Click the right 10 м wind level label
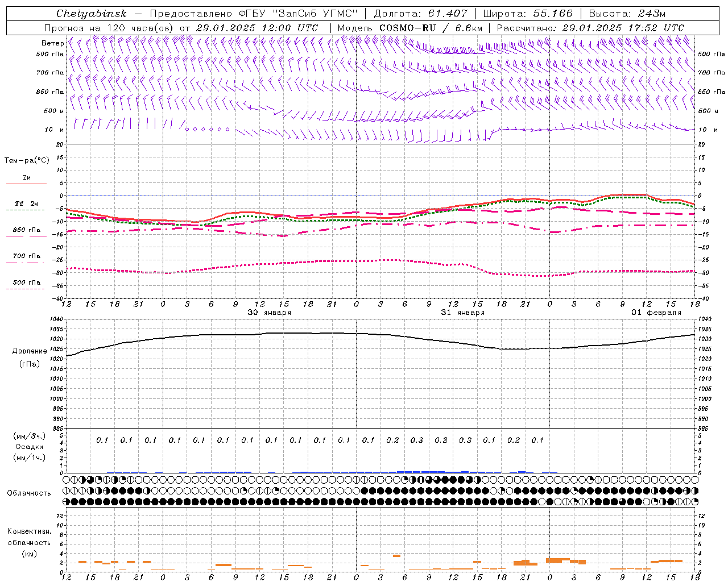 (x=708, y=130)
